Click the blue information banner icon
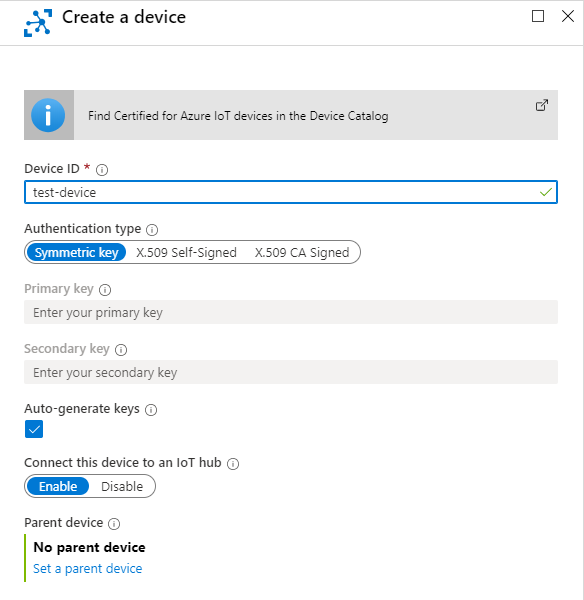Screen dimensions: 584x600 pyautogui.click(x=48, y=115)
